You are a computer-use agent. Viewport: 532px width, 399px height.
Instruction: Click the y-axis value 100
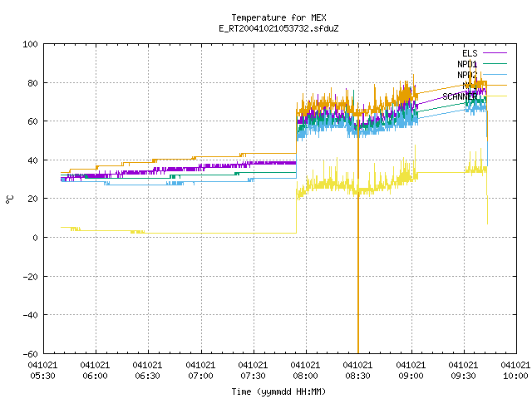(x=30, y=44)
